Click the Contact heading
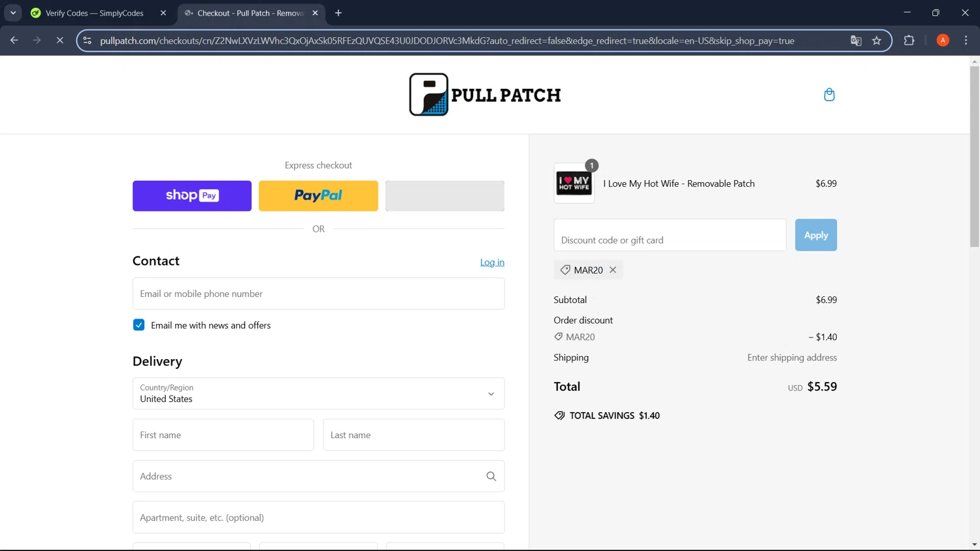The width and height of the screenshot is (980, 551). (156, 260)
